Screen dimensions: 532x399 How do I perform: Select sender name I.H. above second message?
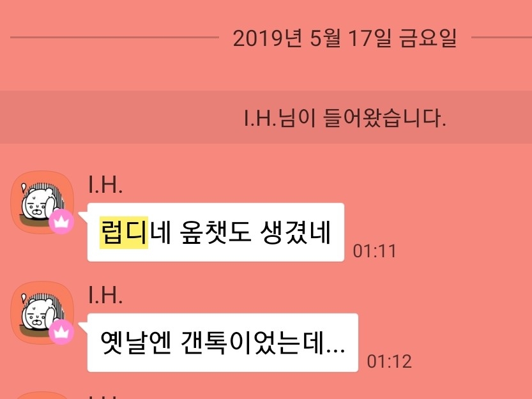(105, 295)
